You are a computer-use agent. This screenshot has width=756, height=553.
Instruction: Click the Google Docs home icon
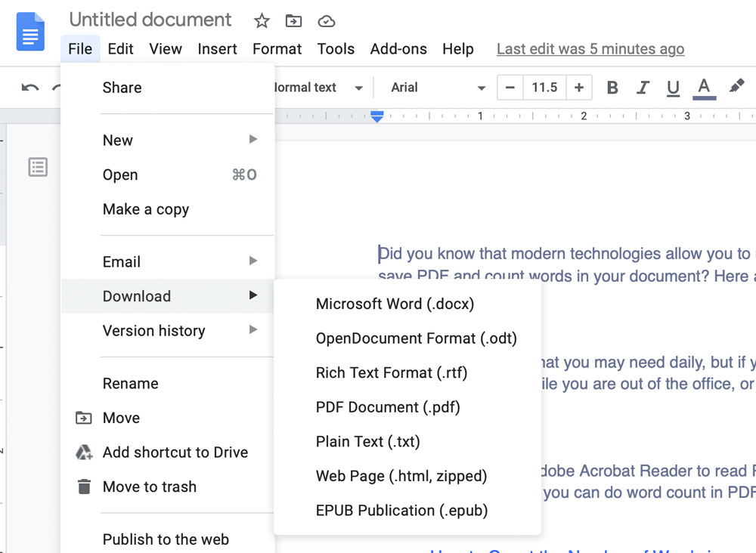point(30,32)
